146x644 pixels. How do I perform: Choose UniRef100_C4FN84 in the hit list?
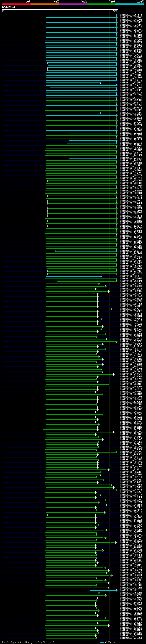click(x=131, y=490)
